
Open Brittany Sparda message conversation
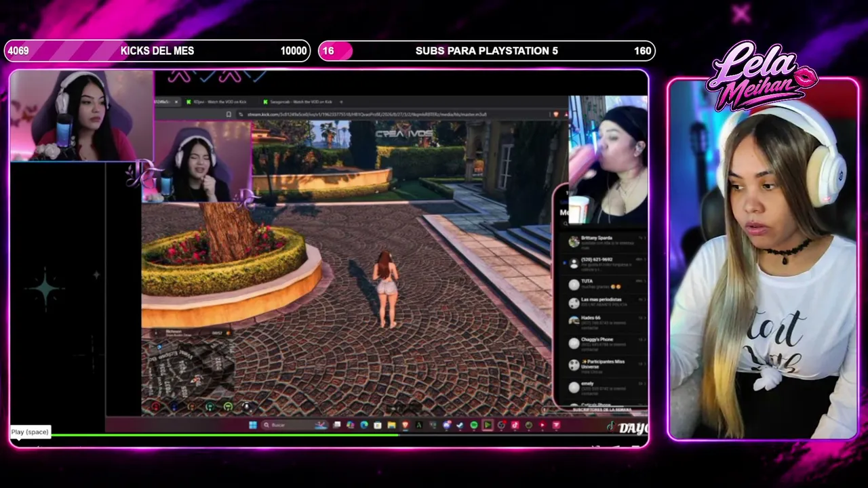604,241
